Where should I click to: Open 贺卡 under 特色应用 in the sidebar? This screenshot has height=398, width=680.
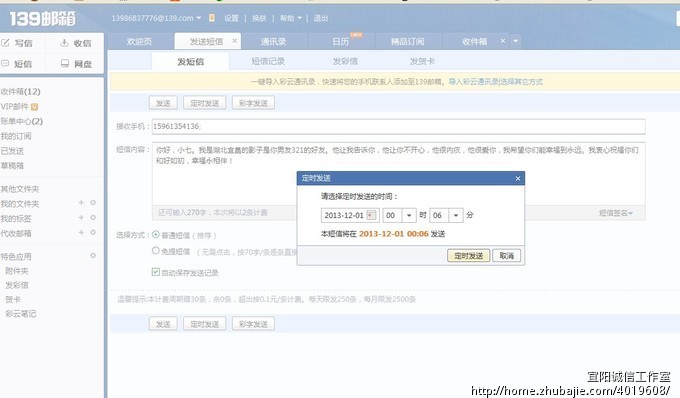point(13,300)
